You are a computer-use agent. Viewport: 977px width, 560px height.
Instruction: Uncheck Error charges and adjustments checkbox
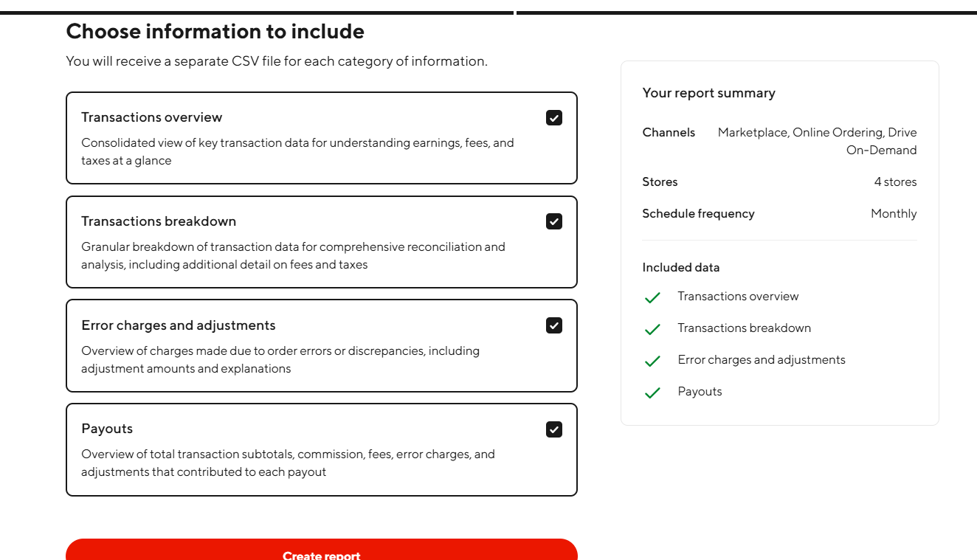(x=554, y=325)
